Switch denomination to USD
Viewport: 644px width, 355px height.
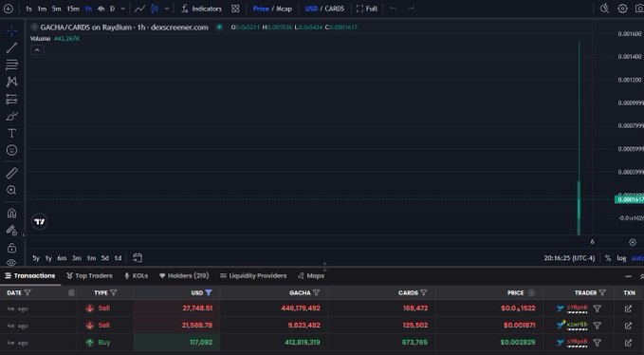[x=311, y=9]
